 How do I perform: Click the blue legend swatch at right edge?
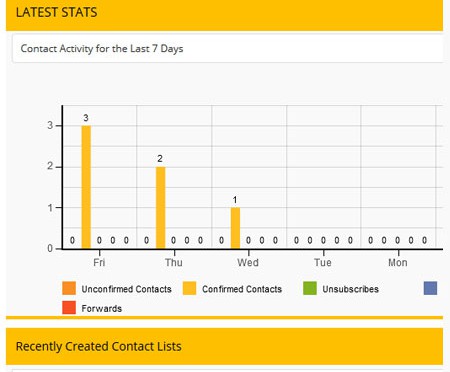pos(430,288)
